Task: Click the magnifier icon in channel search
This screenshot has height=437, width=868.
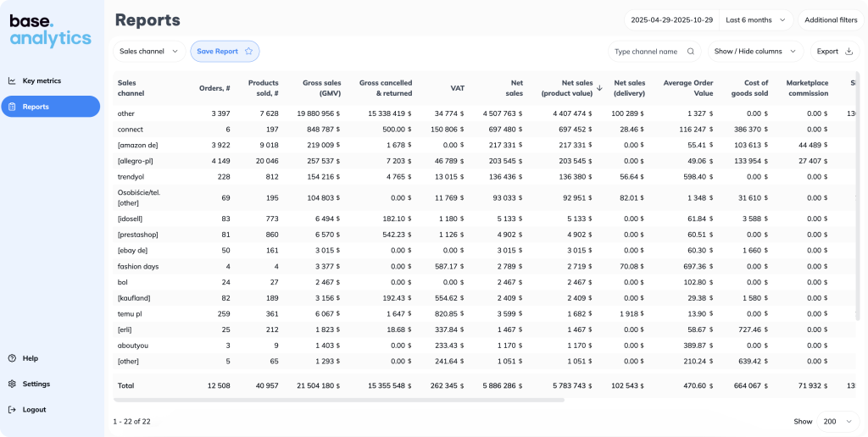Action: [691, 52]
